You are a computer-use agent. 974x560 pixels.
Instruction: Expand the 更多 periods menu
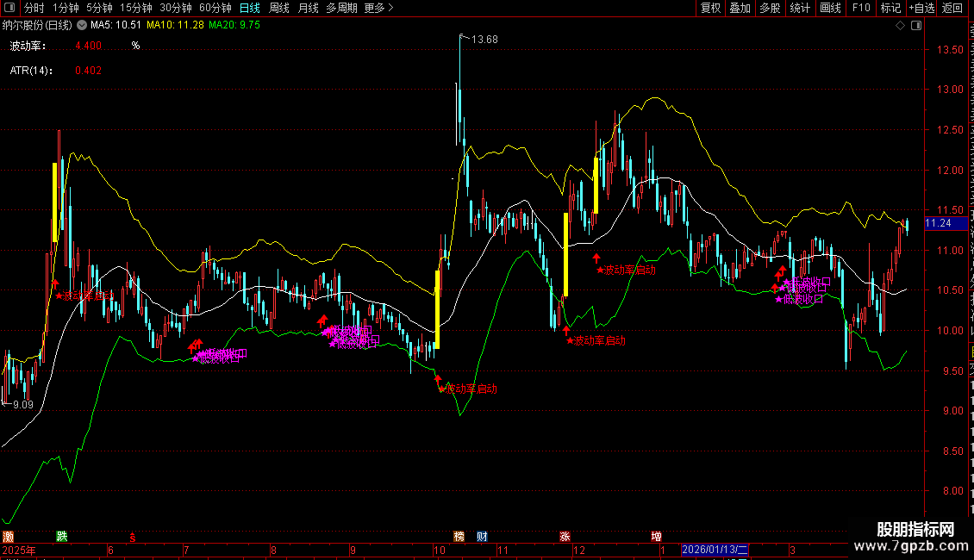pyautogui.click(x=378, y=8)
